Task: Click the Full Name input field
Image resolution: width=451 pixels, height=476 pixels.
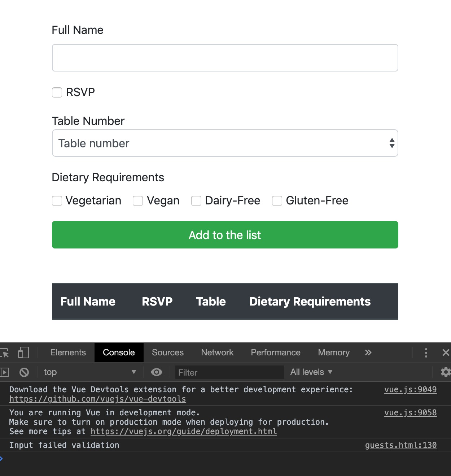Action: coord(225,58)
